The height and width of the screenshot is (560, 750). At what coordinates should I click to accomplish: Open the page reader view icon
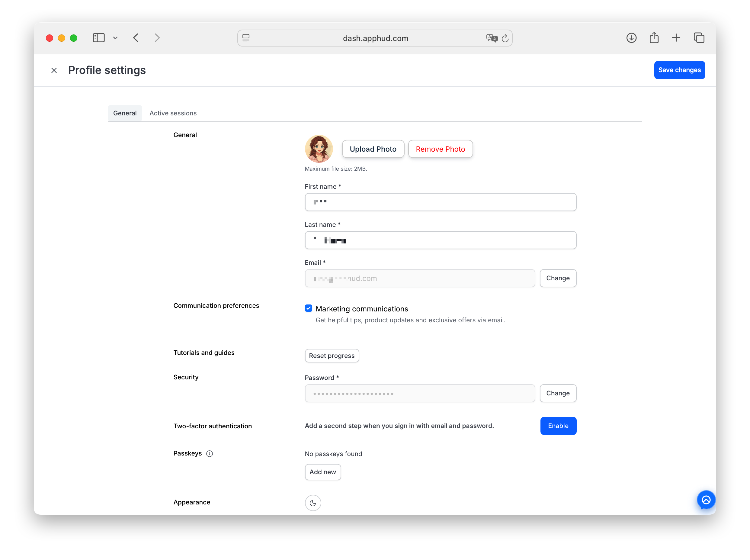coord(246,38)
